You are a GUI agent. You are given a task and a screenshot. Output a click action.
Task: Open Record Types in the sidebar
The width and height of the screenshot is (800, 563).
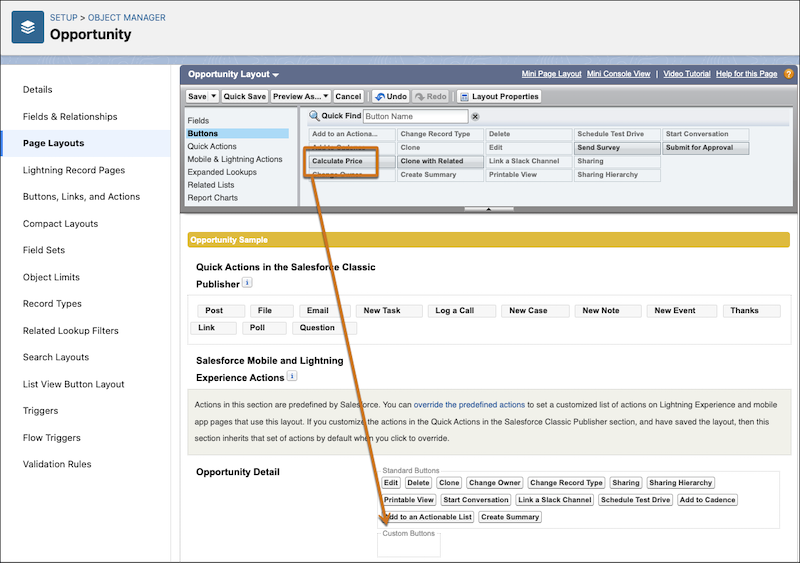pos(52,304)
